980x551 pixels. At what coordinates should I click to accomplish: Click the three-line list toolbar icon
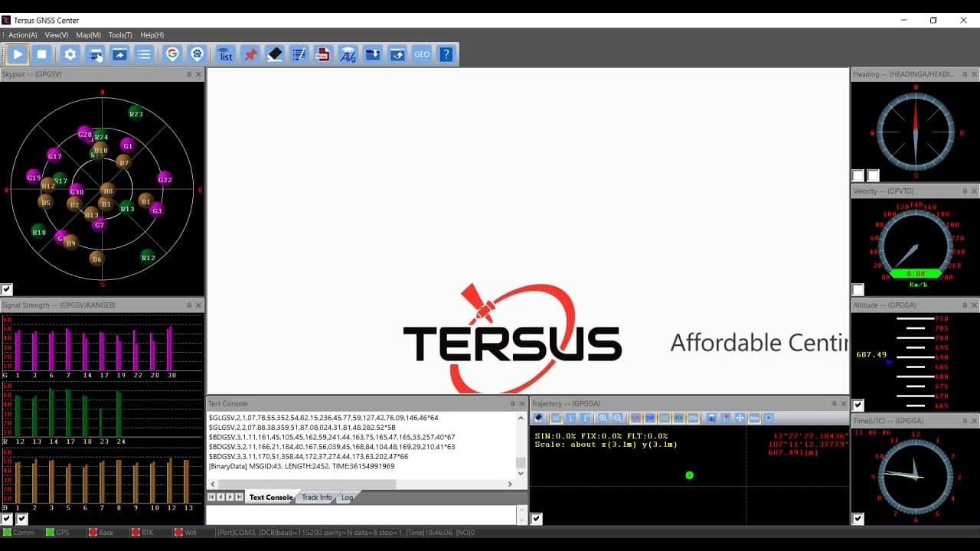[144, 54]
